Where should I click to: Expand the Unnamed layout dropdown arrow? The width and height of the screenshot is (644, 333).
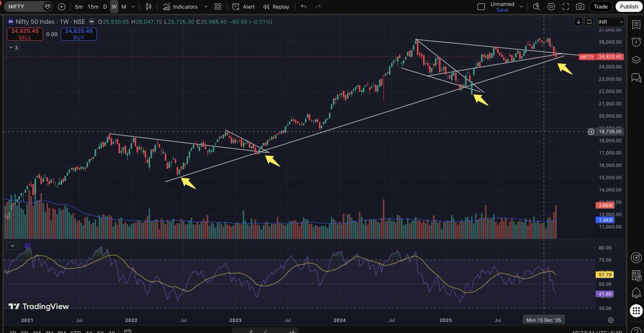pos(522,6)
